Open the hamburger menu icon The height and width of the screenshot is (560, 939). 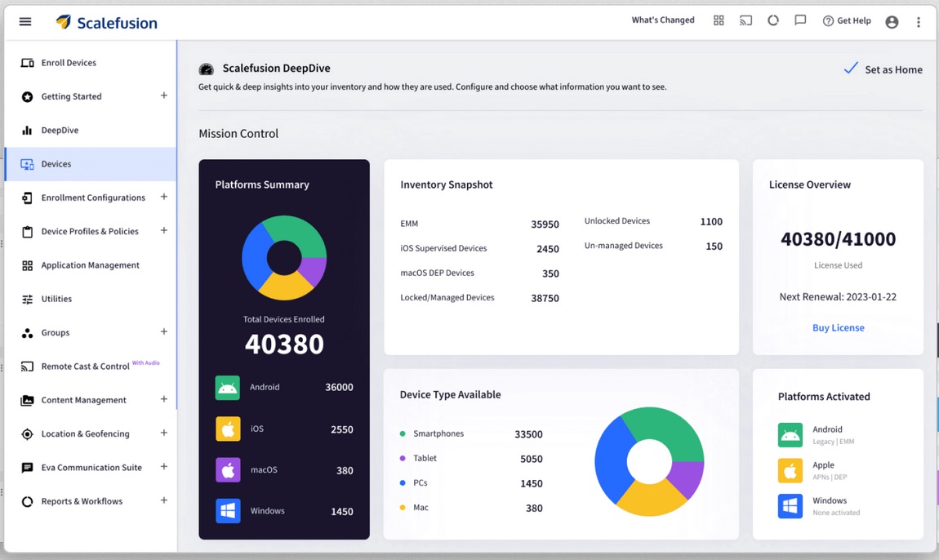(x=25, y=21)
